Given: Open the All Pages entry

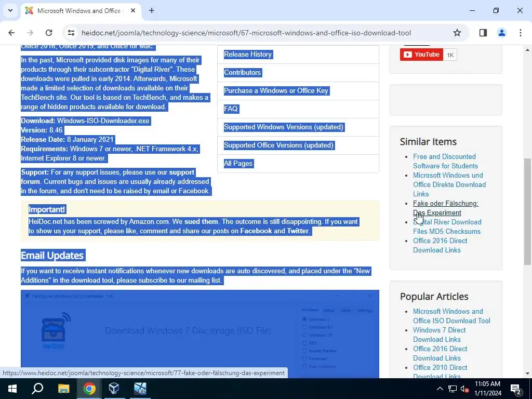Looking at the screenshot, I should tap(238, 163).
